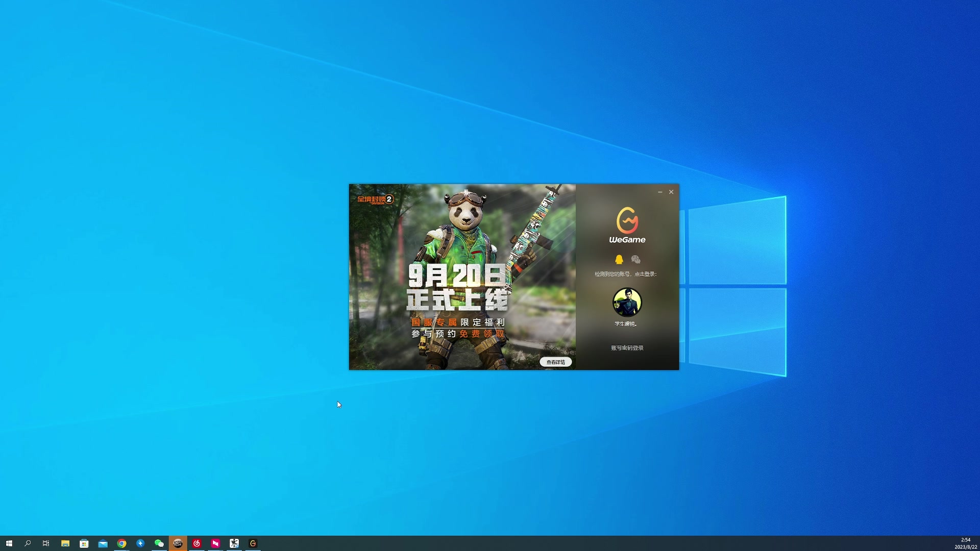The width and height of the screenshot is (980, 551).
Task: Open File Explorer from taskbar
Action: [65, 543]
